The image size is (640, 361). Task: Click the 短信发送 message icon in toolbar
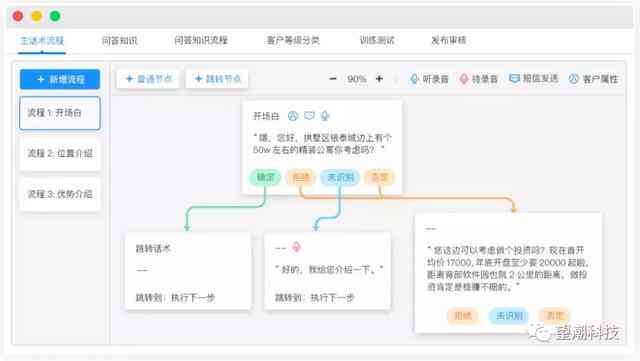tap(514, 78)
